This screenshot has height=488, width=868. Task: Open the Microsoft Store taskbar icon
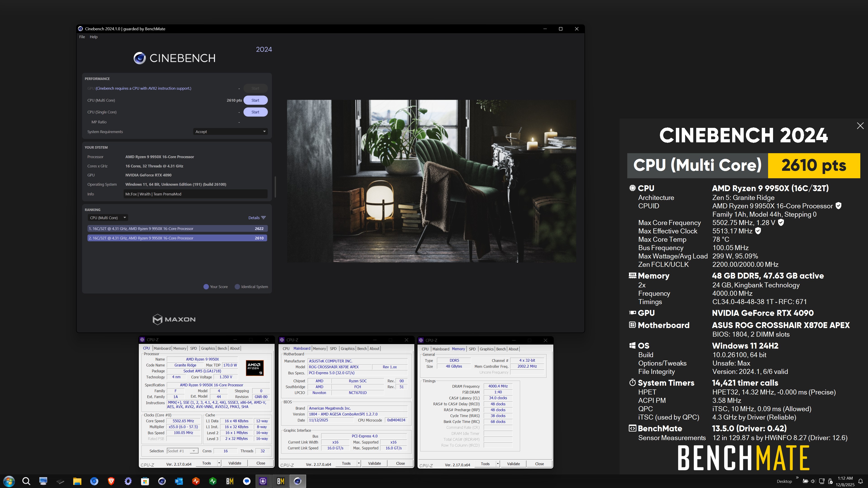(145, 481)
